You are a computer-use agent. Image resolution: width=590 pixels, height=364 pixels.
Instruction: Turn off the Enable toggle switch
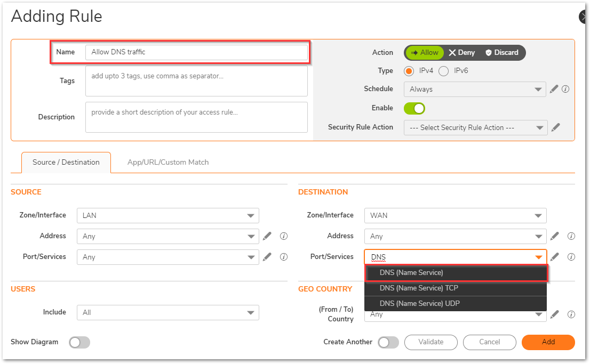414,108
